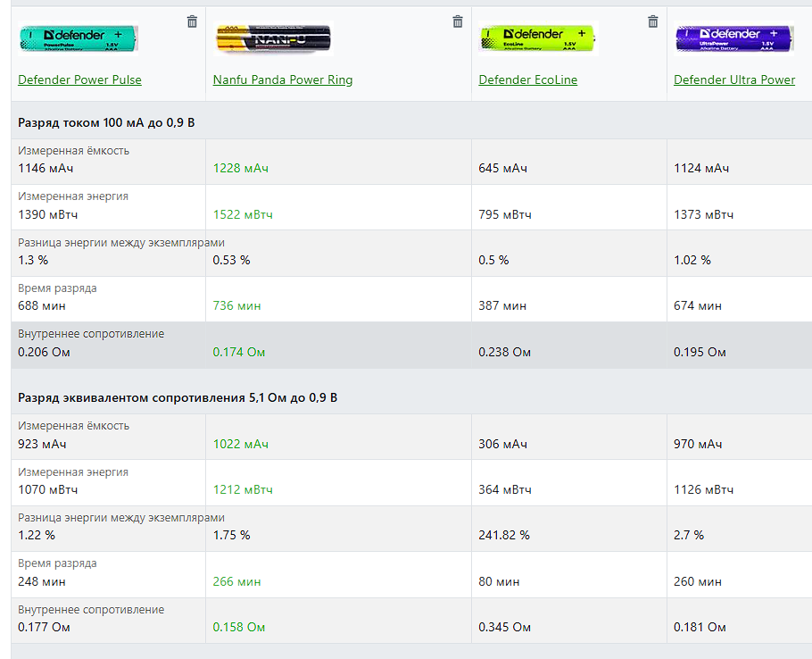Select value '1126 мВтч'
The width and height of the screenshot is (812, 659).
703,489
